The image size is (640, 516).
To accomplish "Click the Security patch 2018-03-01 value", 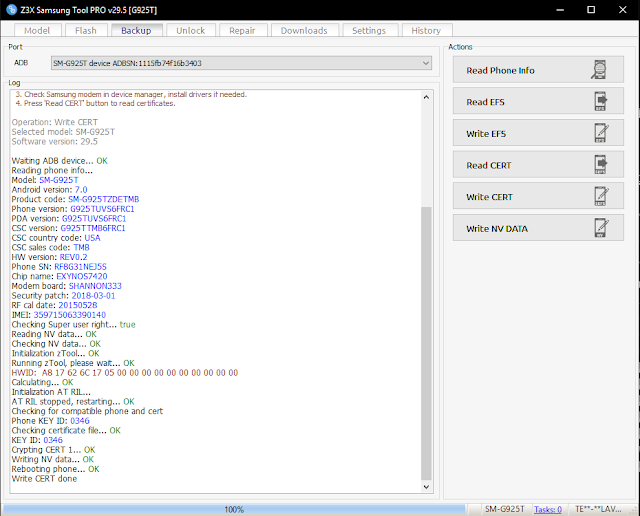I will 93,296.
